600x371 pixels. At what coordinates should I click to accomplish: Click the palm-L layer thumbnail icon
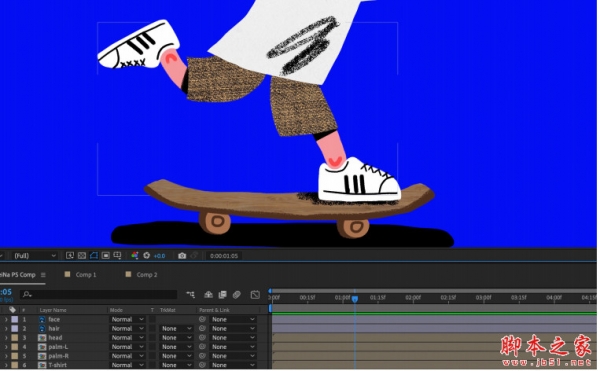pos(42,347)
